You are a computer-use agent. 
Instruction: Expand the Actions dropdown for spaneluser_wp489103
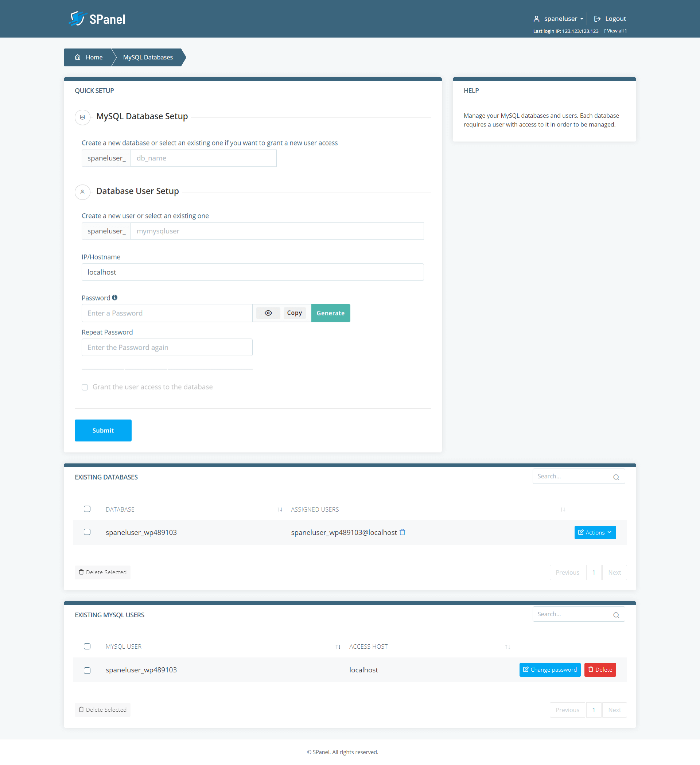click(x=595, y=532)
